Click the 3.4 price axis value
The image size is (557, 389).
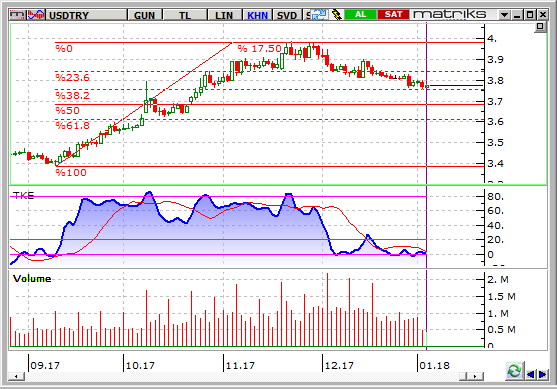pyautogui.click(x=495, y=164)
